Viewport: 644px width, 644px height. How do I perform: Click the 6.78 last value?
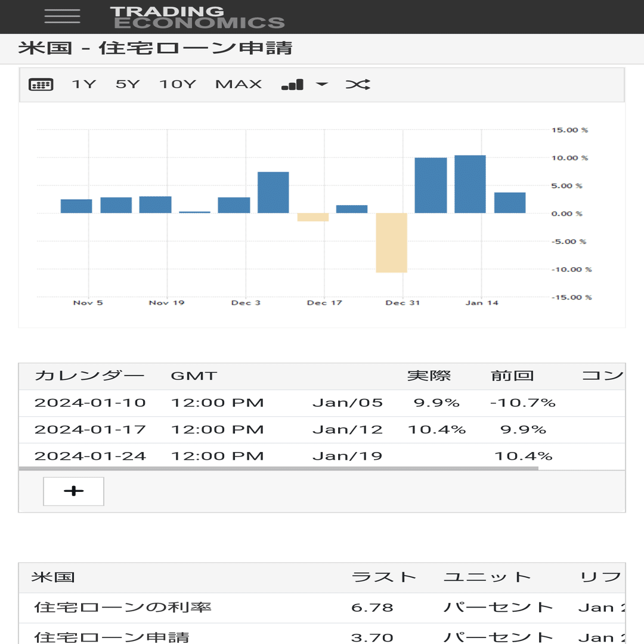click(372, 608)
